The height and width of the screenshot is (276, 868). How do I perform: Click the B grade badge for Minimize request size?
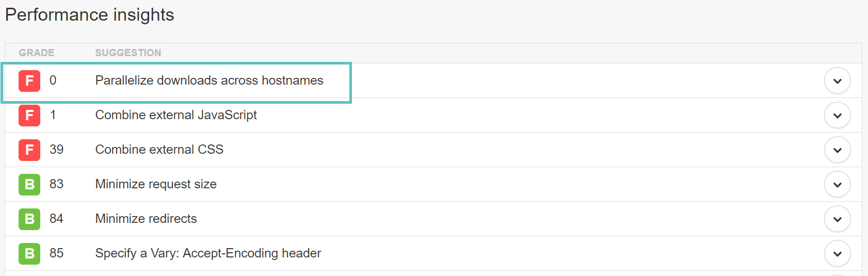[29, 185]
